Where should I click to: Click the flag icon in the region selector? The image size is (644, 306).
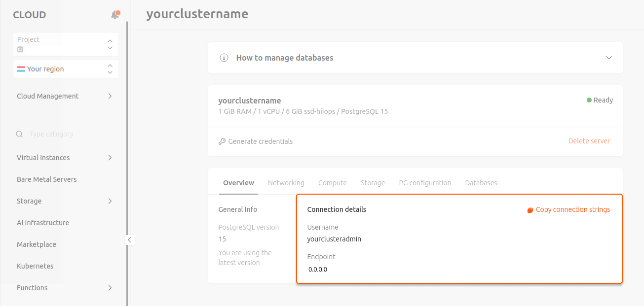21,68
